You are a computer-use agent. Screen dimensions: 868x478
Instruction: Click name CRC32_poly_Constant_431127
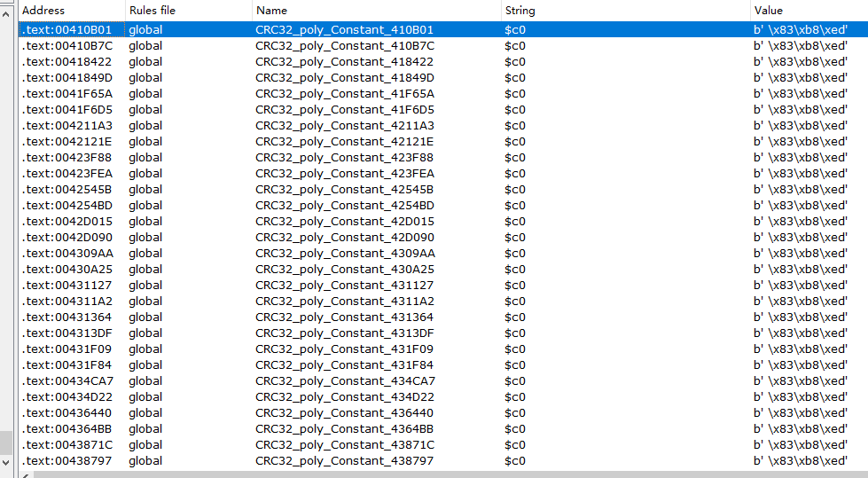(345, 286)
